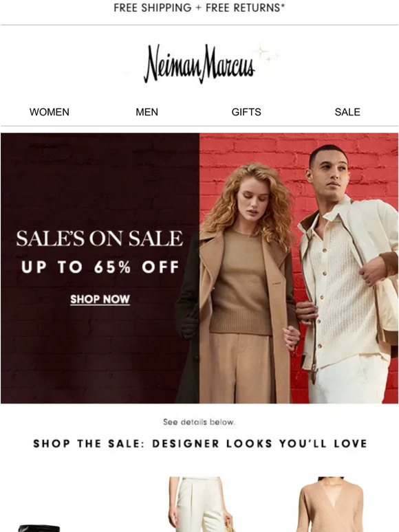Viewport: 399px width, 532px height.
Task: Click the SHOP NOW link
Action: click(x=100, y=299)
